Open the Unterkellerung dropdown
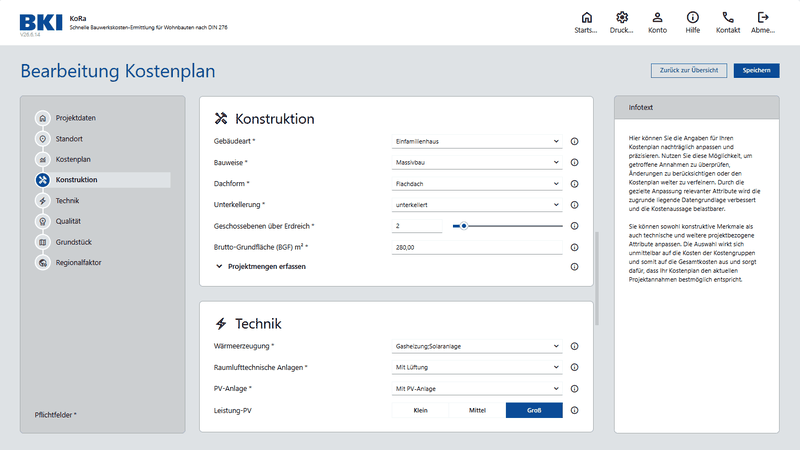This screenshot has height=450, width=800. [x=477, y=205]
